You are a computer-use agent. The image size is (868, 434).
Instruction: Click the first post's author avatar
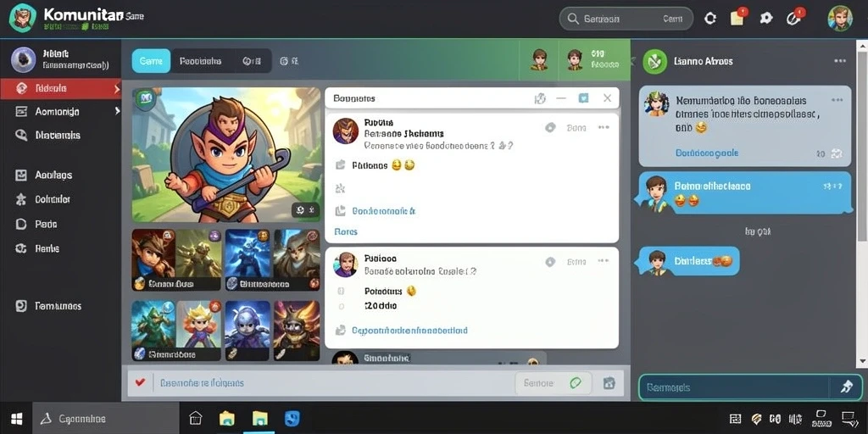point(346,131)
